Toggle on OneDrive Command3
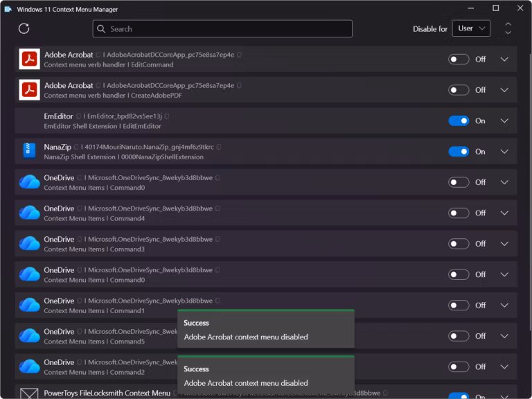This screenshot has height=399, width=532. [459, 244]
